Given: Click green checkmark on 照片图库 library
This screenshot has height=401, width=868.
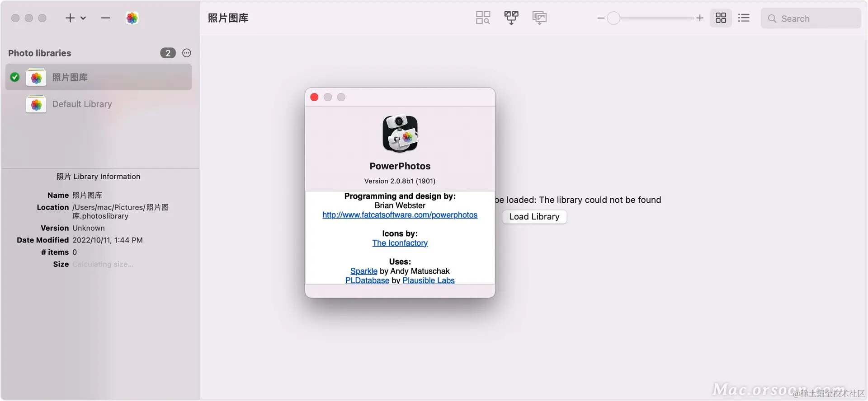Looking at the screenshot, I should (15, 77).
